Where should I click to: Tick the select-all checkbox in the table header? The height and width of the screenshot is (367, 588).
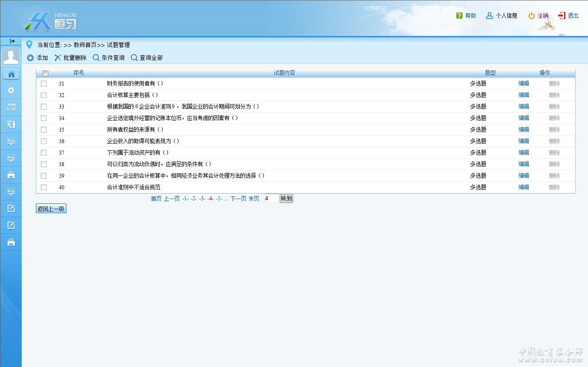click(45, 73)
